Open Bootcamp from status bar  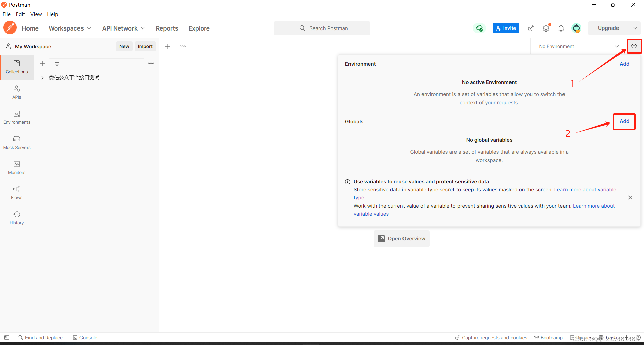548,338
